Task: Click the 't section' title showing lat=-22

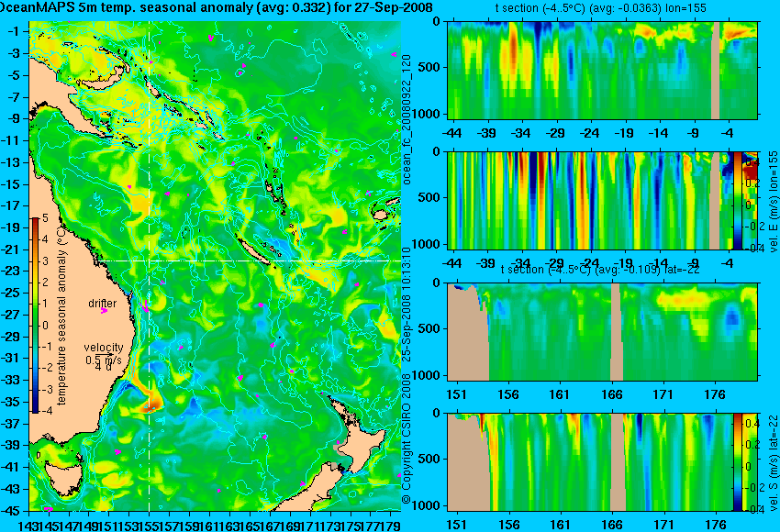Action: coord(600,270)
